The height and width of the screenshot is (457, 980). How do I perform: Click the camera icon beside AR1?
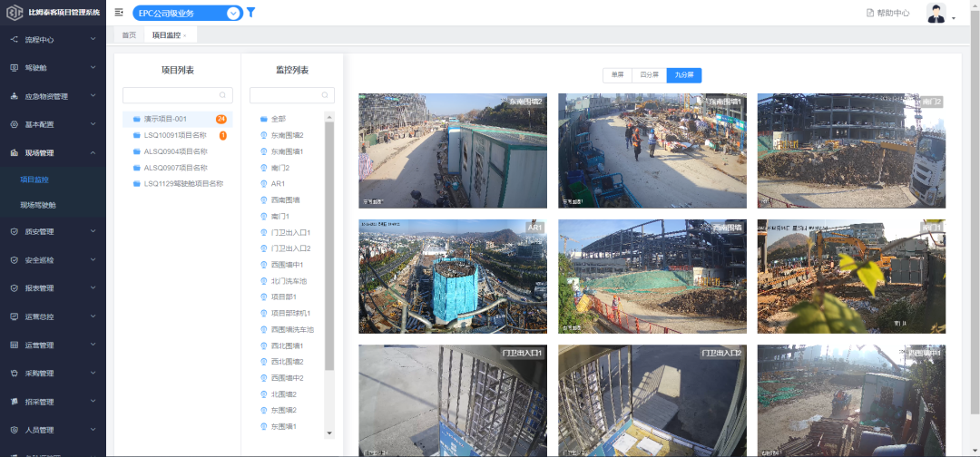click(264, 183)
